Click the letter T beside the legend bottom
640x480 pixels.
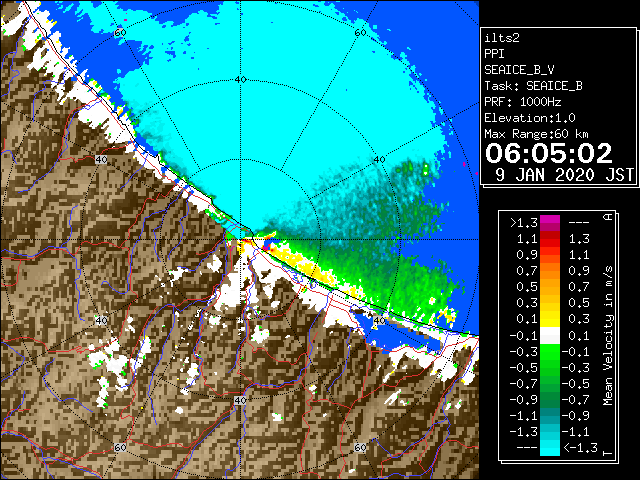pyautogui.click(x=608, y=453)
